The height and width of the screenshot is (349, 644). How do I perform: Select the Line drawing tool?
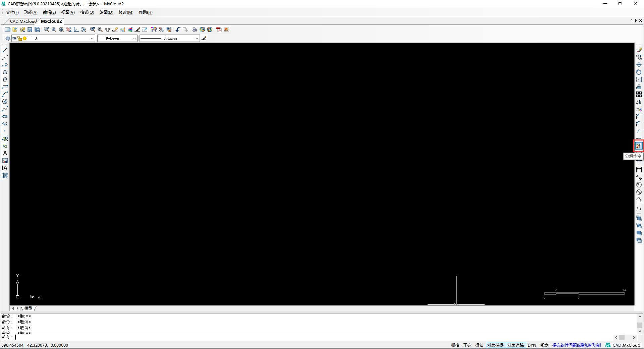(x=5, y=50)
